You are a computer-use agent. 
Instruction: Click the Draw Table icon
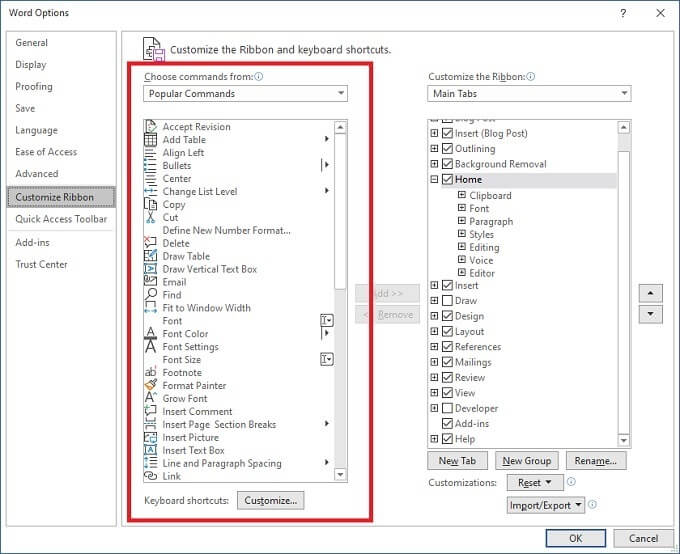click(150, 256)
